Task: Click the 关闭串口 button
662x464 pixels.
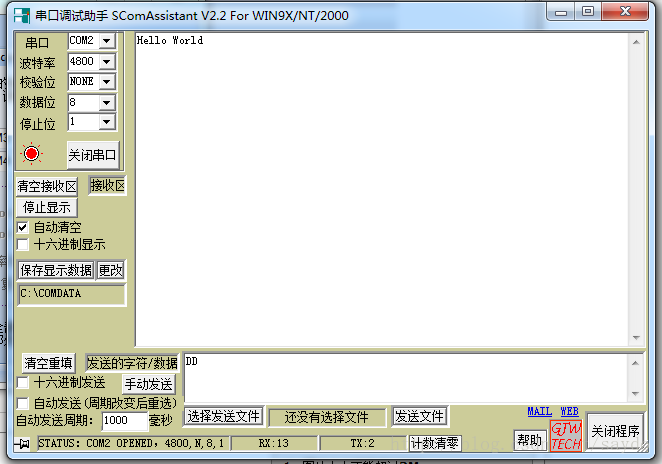Action: [92, 155]
